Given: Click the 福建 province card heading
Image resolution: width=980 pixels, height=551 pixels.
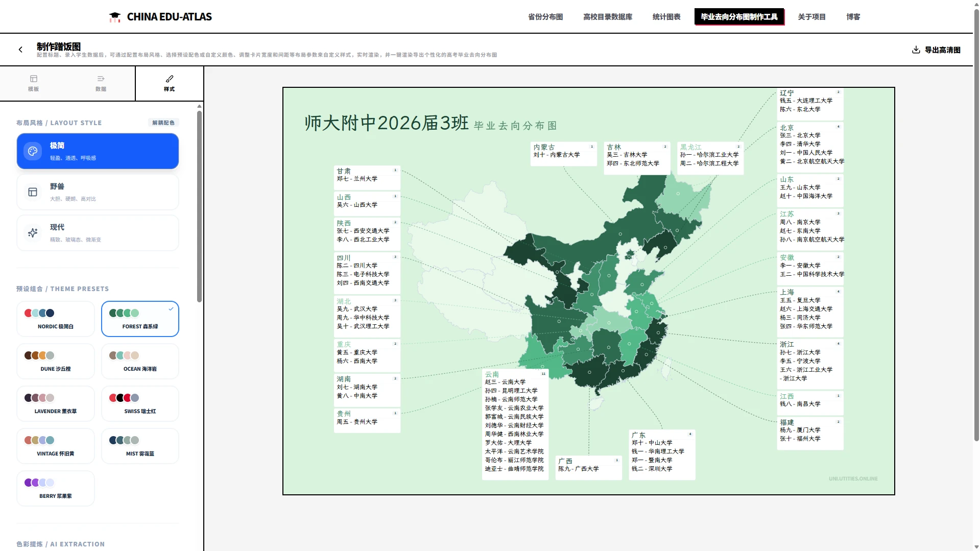Looking at the screenshot, I should tap(787, 422).
